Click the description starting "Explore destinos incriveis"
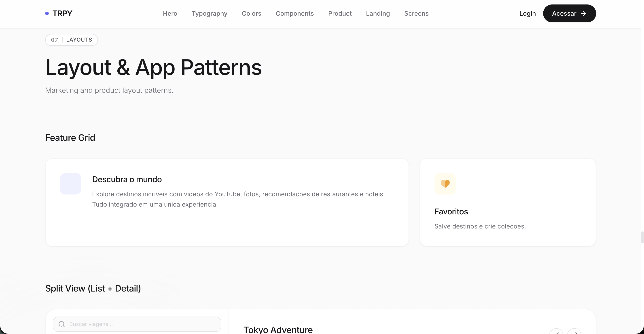Viewport: 644px width, 334px height. 239,199
